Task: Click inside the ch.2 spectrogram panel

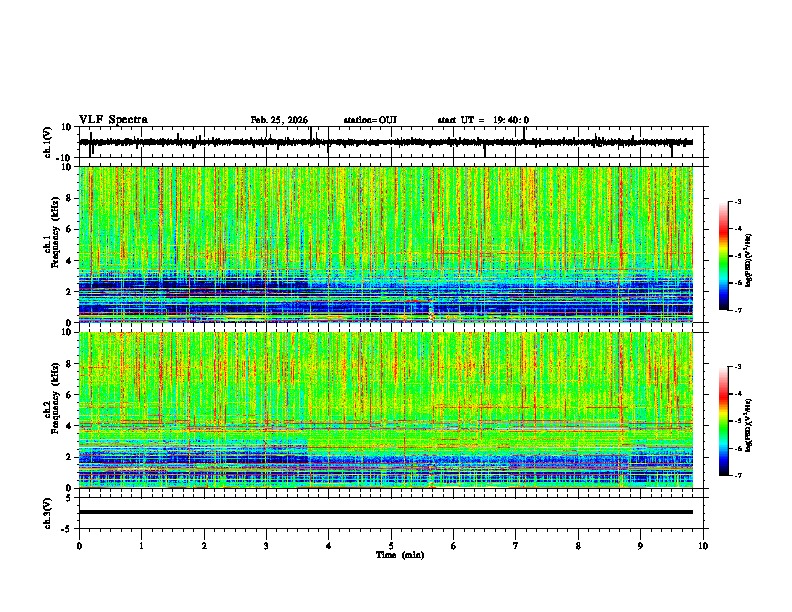Action: point(386,410)
